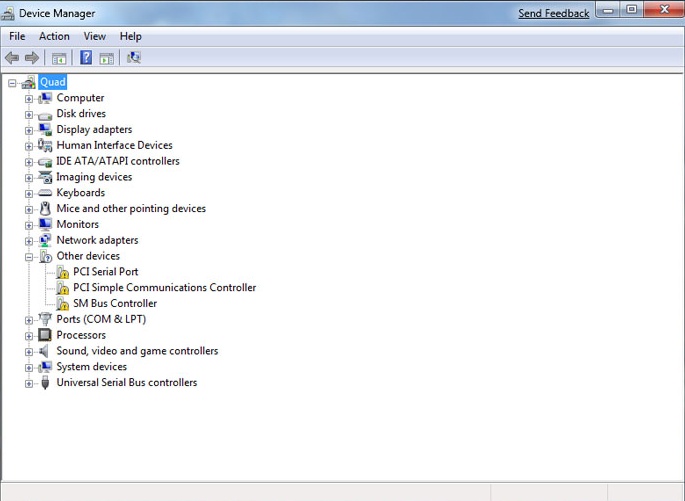
Task: Maximize the Device Manager window
Action: point(631,9)
